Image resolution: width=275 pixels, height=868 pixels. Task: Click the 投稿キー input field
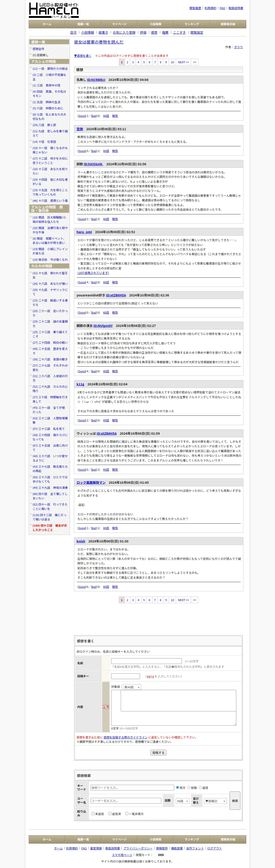125,676
